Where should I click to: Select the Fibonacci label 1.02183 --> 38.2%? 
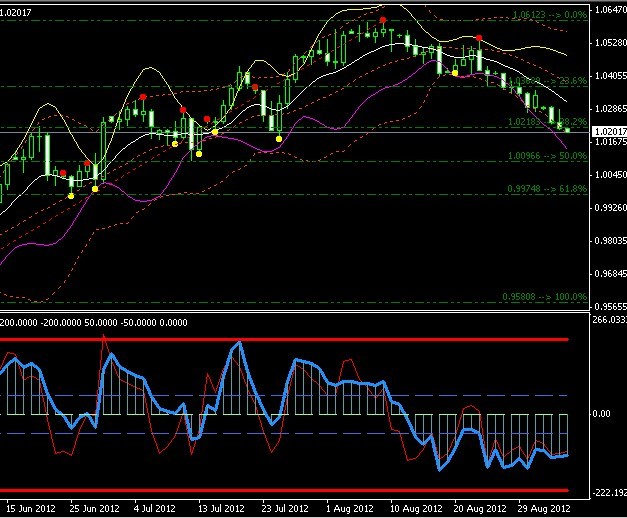pyautogui.click(x=547, y=122)
